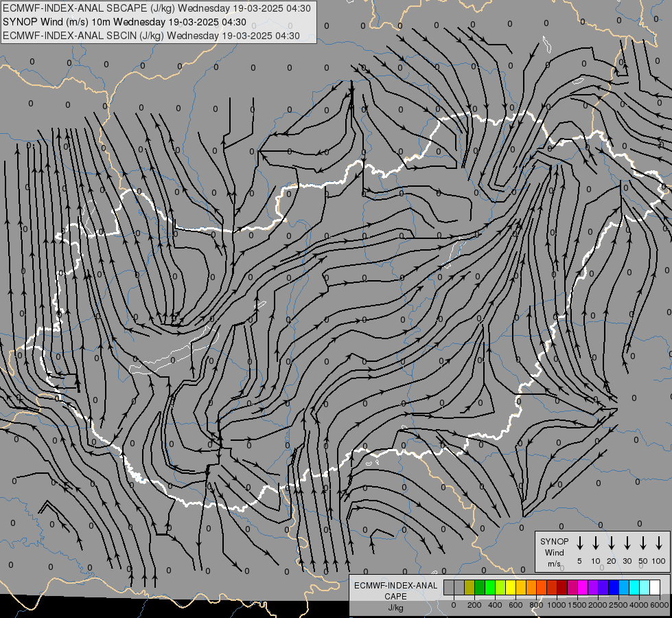Click the wind arrow above the 30 label
This screenshot has height=618, width=672.
(627, 543)
